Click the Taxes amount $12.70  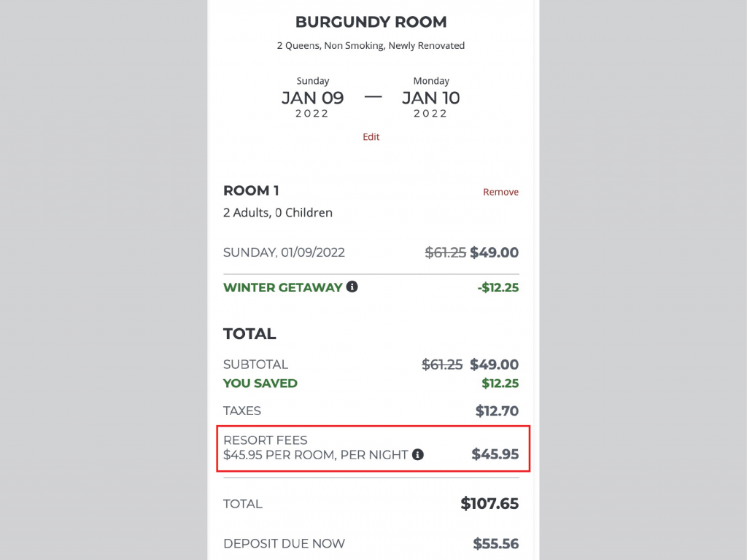click(x=497, y=411)
